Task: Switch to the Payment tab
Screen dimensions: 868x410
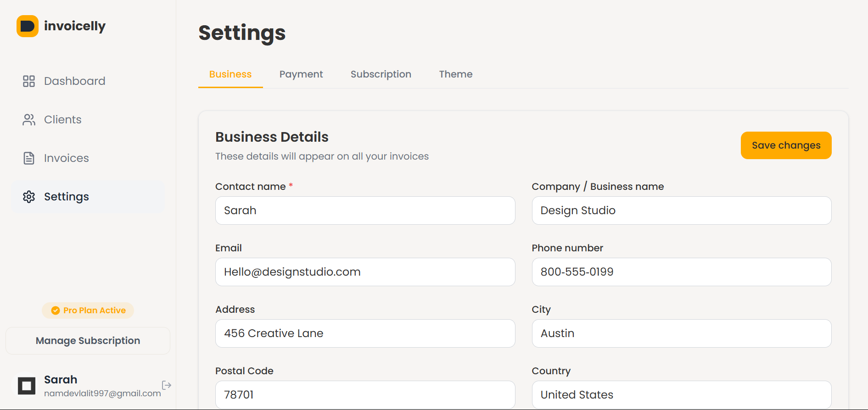Action: pos(301,74)
